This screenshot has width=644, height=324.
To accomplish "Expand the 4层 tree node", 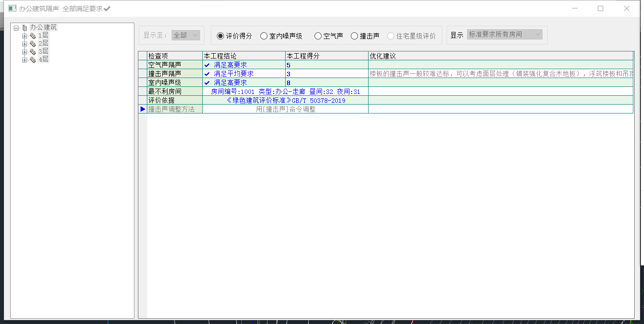I will 25,60.
